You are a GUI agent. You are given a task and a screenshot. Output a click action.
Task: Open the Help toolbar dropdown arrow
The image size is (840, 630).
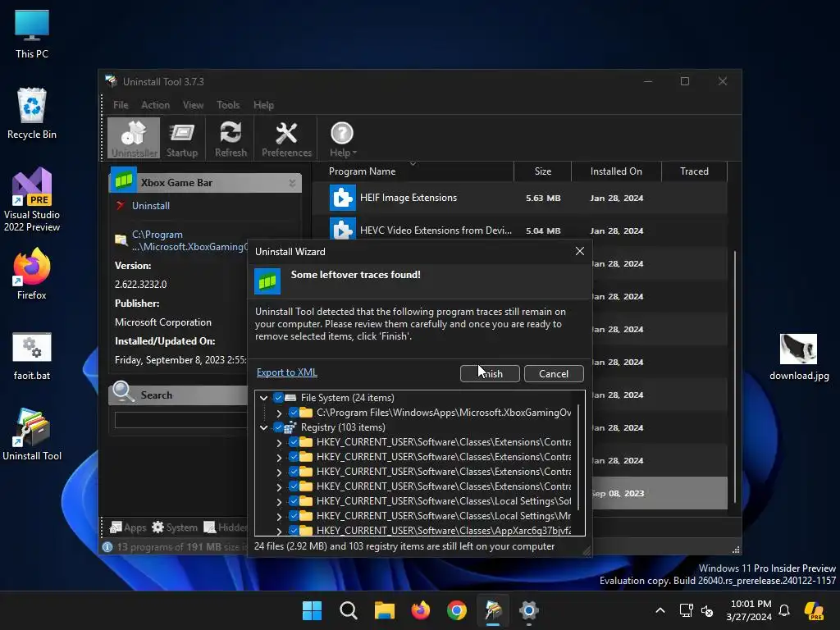354,153
